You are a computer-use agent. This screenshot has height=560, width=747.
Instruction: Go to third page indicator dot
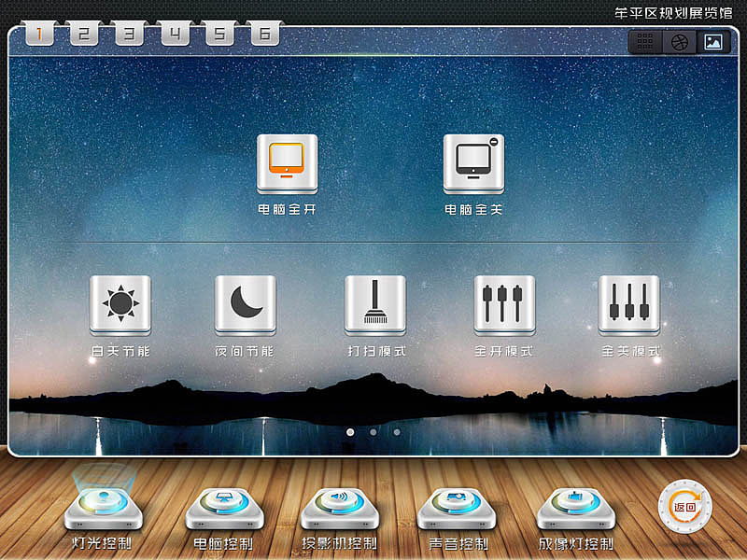pyautogui.click(x=397, y=432)
